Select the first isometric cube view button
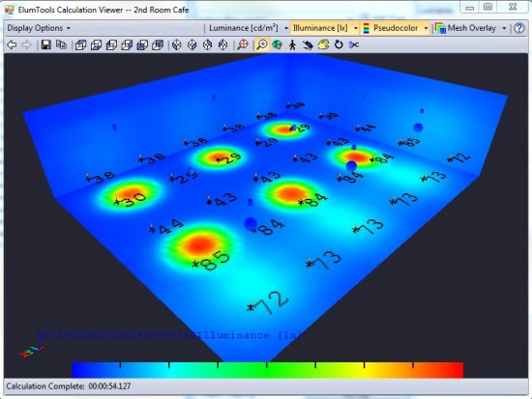Viewport: 532px width, 399px height. [x=80, y=44]
